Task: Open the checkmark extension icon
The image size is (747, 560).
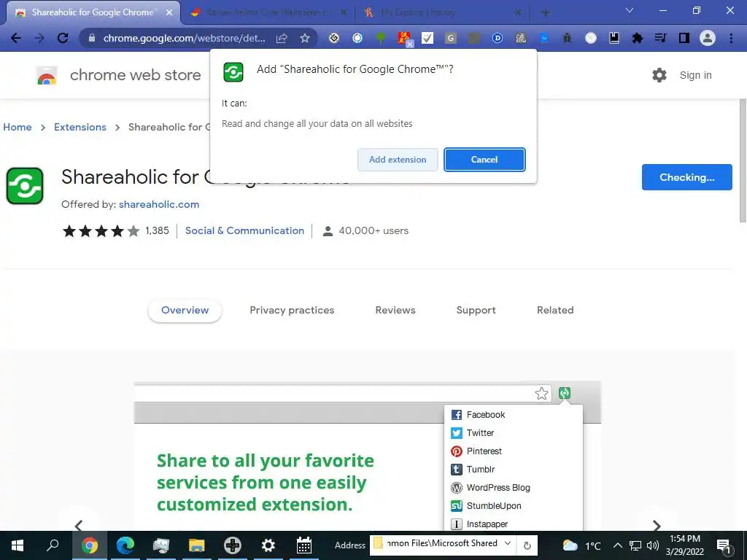Action: pos(427,38)
